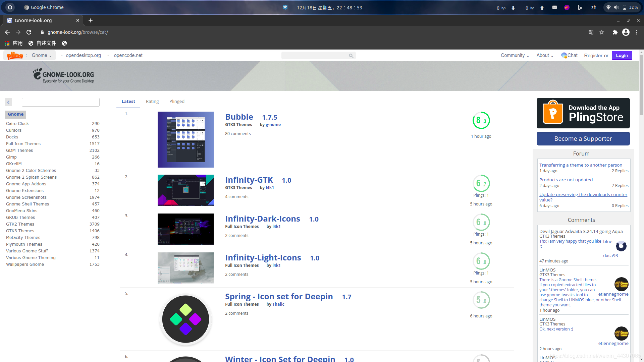Open the Infinity-Light-Icons thumbnail
The height and width of the screenshot is (362, 644).
point(185,268)
